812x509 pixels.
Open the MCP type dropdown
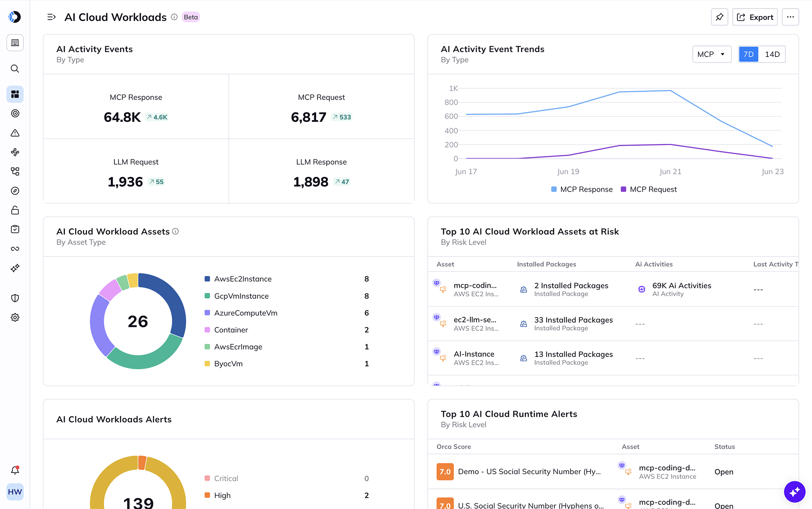click(712, 54)
